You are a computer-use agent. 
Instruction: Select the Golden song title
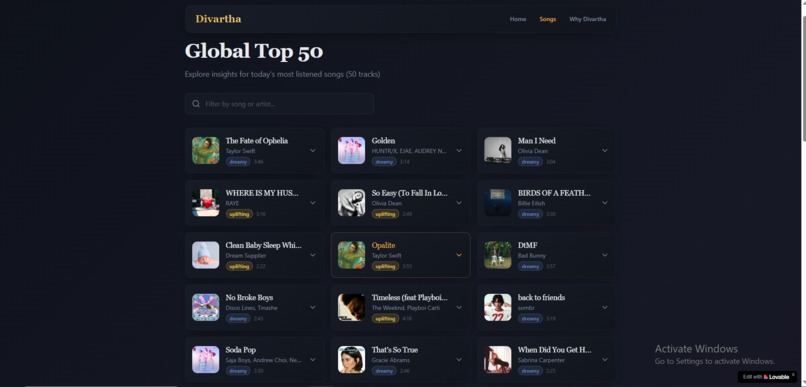point(383,140)
